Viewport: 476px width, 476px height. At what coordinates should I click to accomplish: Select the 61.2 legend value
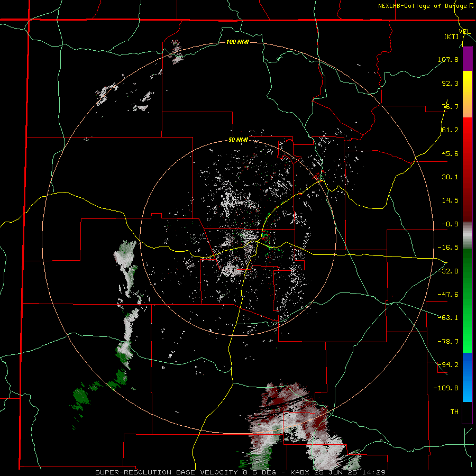coord(450,130)
